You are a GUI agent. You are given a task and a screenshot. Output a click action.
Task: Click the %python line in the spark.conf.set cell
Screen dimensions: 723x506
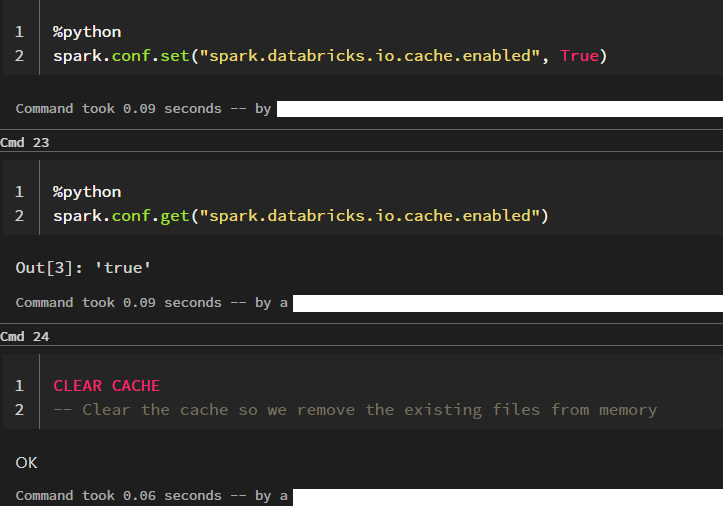(87, 32)
